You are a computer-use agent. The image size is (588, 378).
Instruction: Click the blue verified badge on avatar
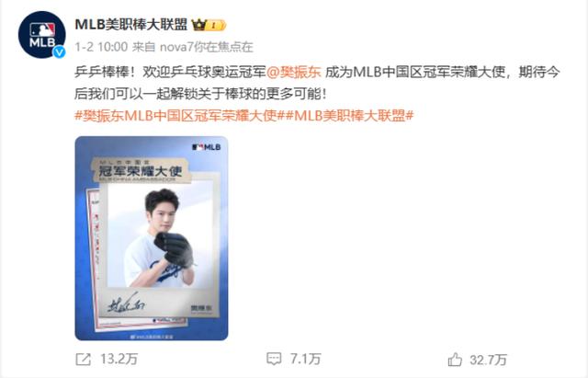(x=59, y=52)
